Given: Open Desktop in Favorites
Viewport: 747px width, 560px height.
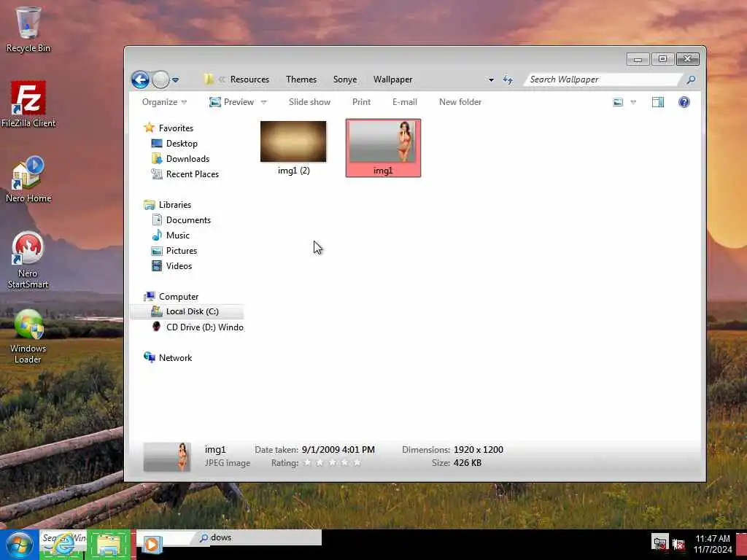Looking at the screenshot, I should pos(182,144).
